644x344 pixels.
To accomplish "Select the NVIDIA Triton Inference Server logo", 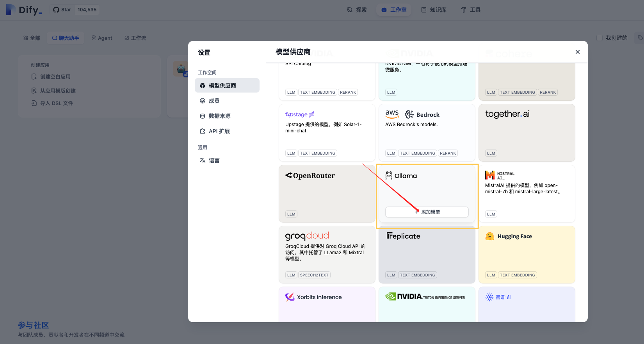I will pyautogui.click(x=425, y=297).
